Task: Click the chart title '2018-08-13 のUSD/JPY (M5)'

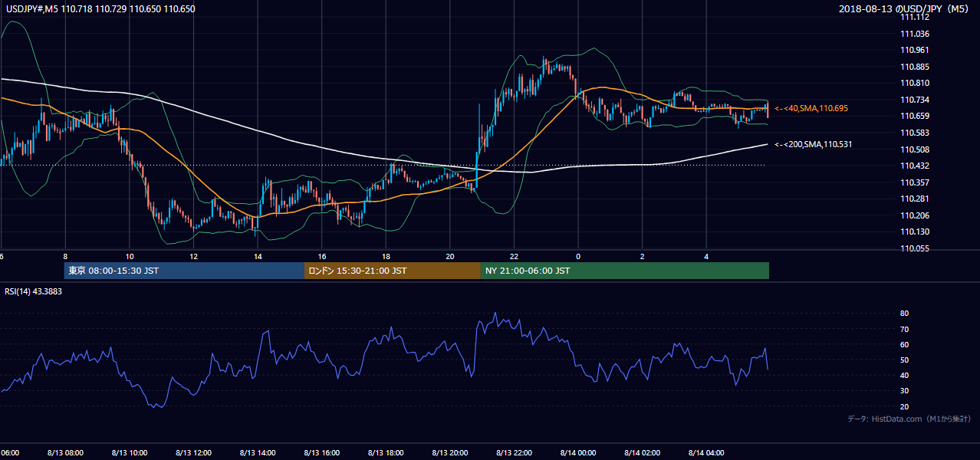Action: pos(904,8)
